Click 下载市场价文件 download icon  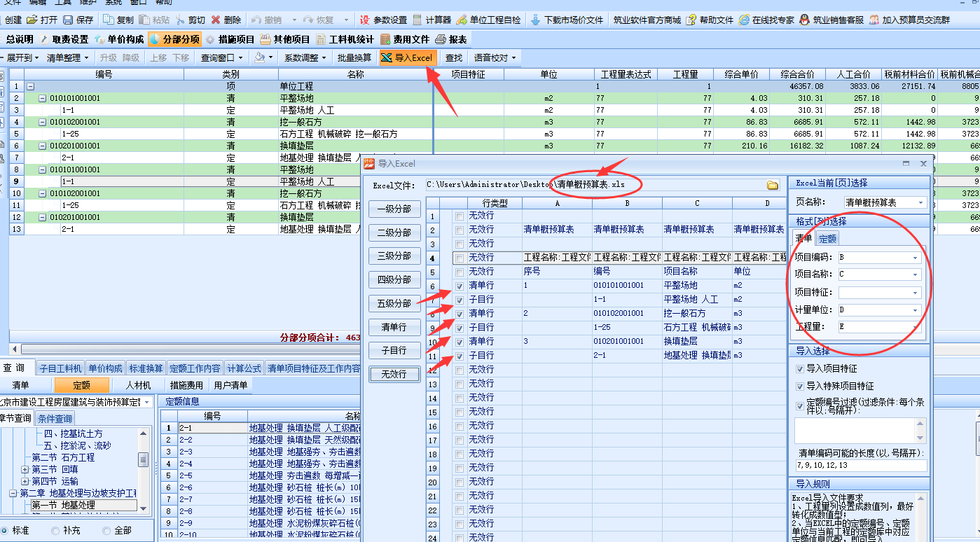point(536,20)
